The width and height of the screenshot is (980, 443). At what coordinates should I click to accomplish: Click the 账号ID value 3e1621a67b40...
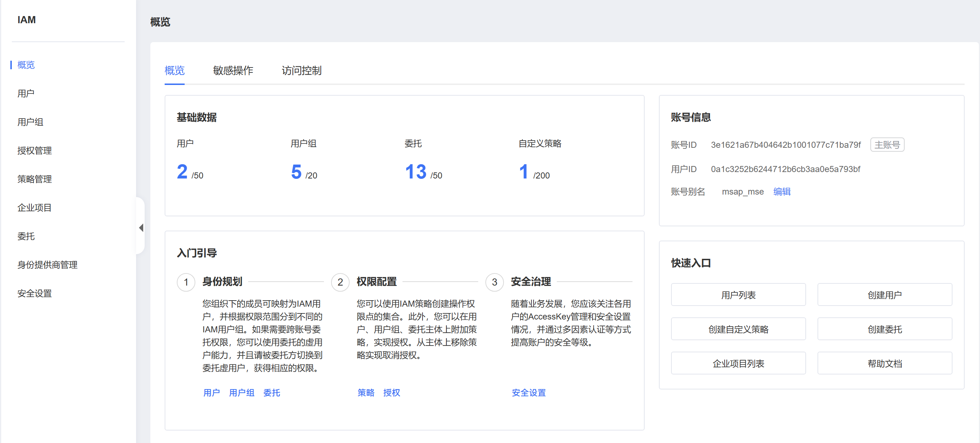tap(786, 145)
